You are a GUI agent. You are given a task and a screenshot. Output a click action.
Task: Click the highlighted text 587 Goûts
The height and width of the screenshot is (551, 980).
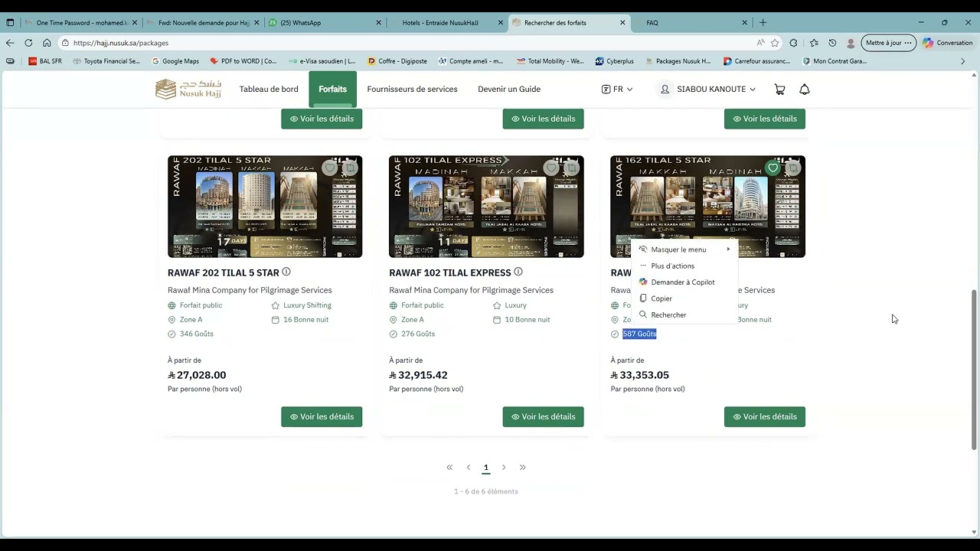[639, 334]
